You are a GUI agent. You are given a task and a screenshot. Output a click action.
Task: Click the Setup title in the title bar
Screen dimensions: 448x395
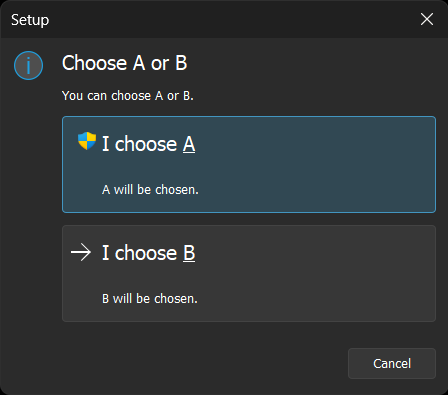(30, 20)
